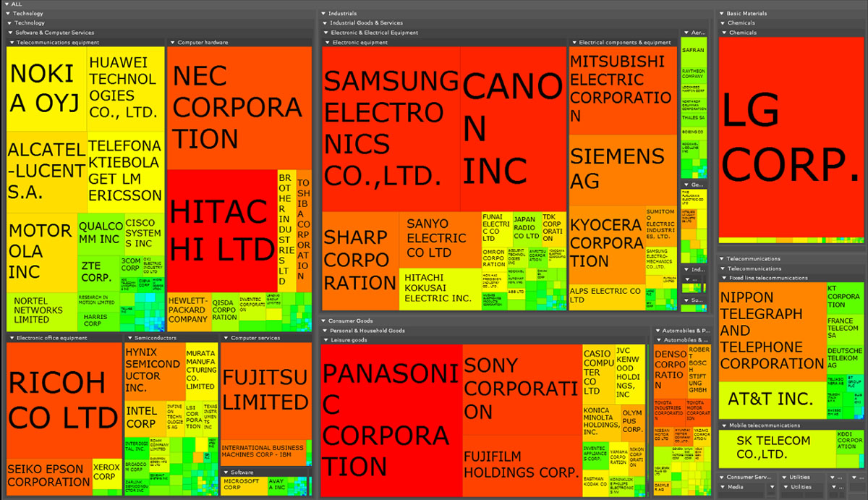This screenshot has height=500, width=868.
Task: Collapse the ALL root group
Action: (7, 4)
